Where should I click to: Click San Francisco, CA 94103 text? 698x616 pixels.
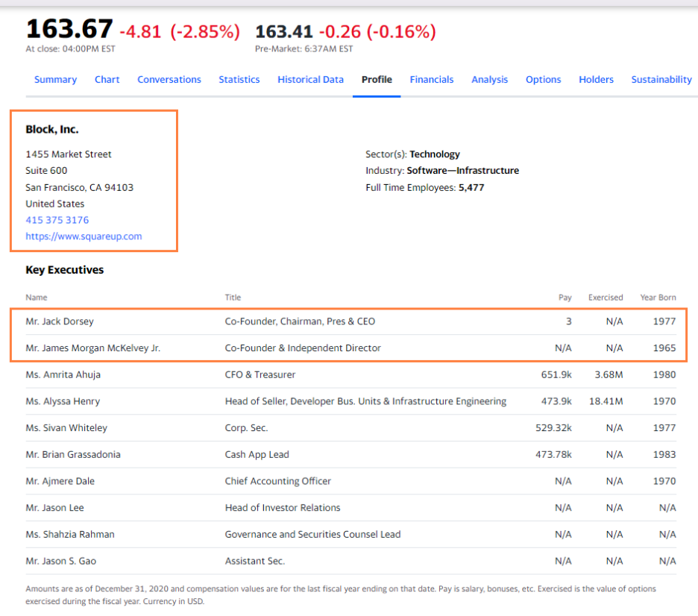point(79,187)
